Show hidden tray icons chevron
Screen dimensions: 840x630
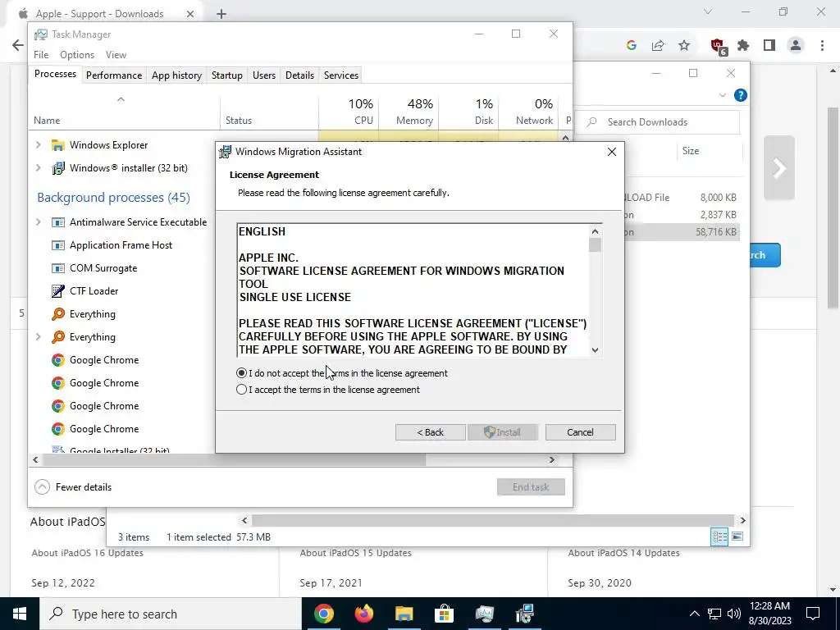pos(694,614)
